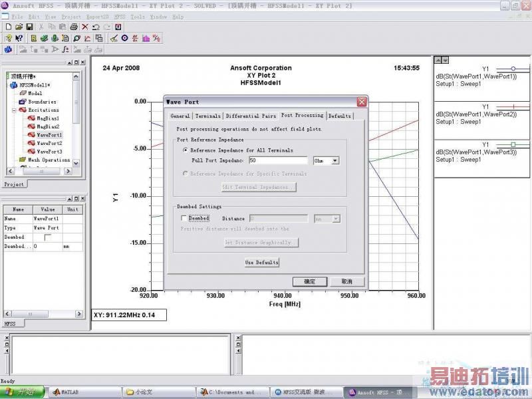
Task: Toggle the Deembed checkbox in properties table
Action: 48,237
